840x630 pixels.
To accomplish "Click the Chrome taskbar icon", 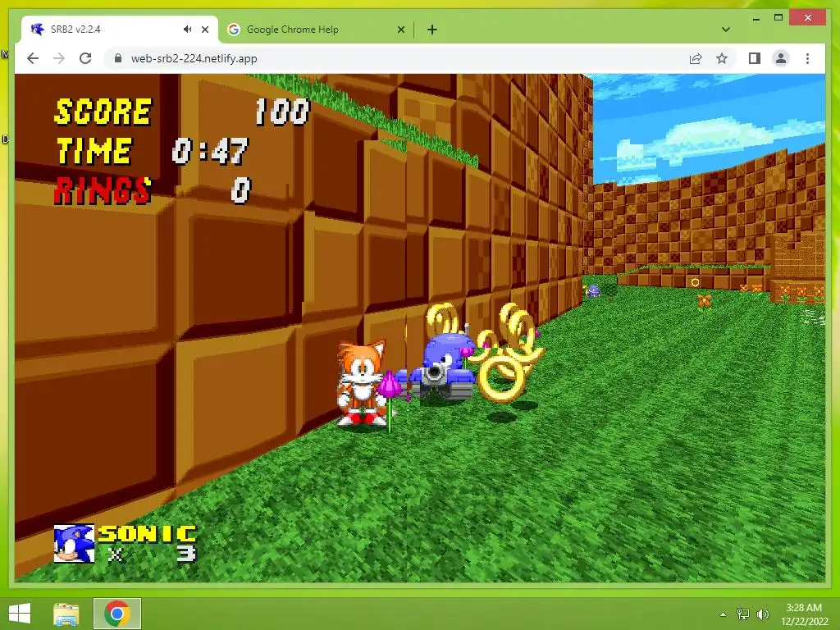I will click(x=117, y=614).
